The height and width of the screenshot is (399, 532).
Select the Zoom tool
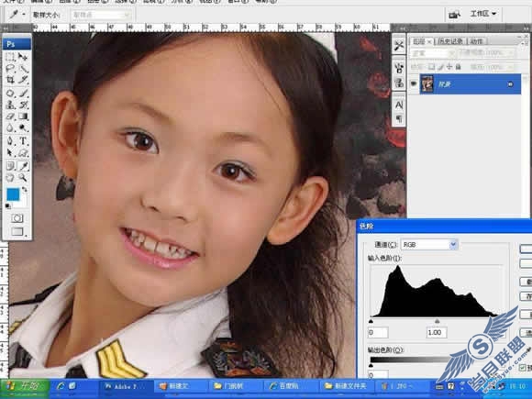click(23, 177)
